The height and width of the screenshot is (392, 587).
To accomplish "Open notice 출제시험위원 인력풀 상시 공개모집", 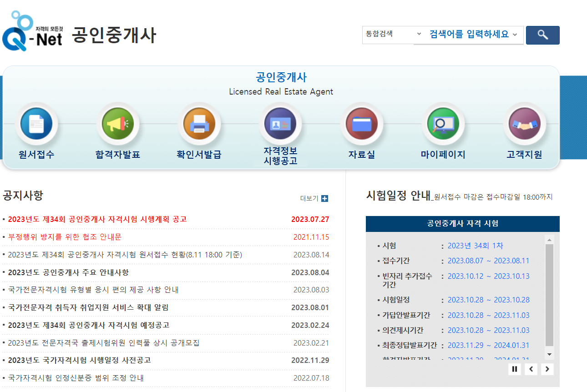I will coord(104,343).
